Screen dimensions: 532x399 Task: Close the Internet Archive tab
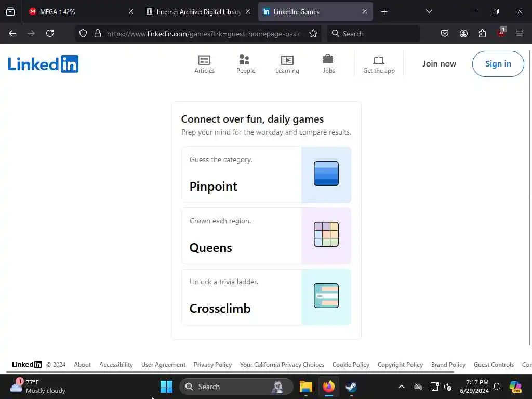click(248, 12)
